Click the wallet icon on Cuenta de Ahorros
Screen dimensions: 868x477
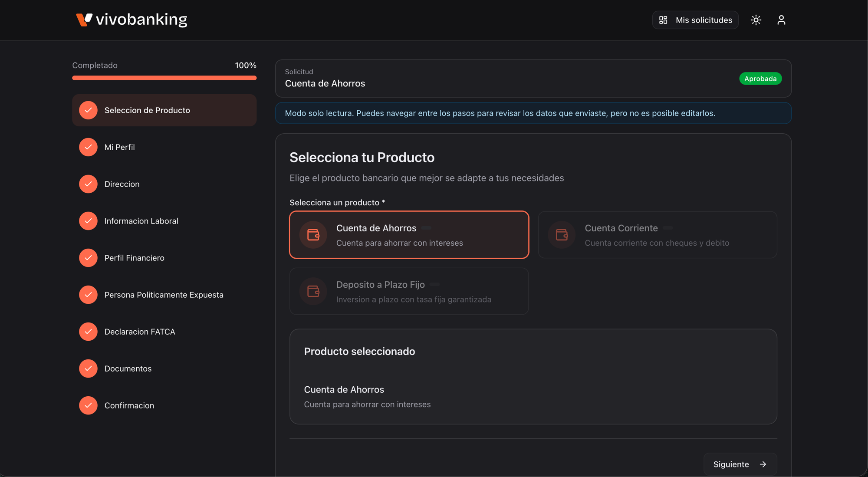[313, 235]
